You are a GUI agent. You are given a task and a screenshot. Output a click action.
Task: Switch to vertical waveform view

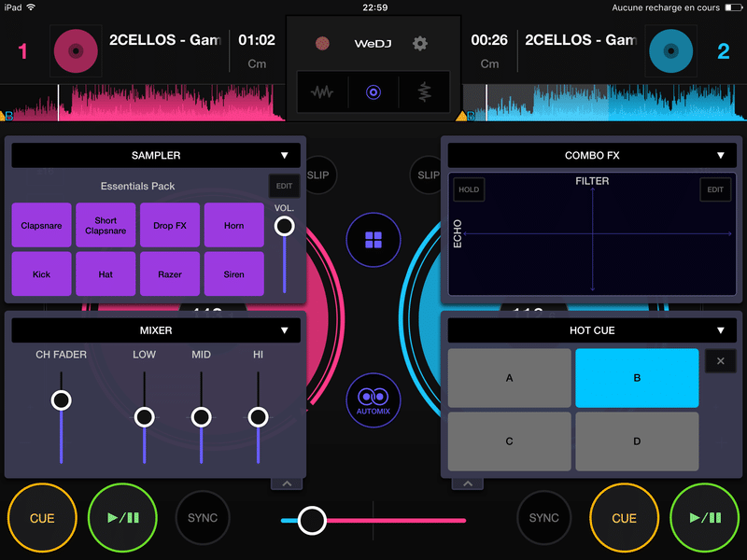(424, 91)
